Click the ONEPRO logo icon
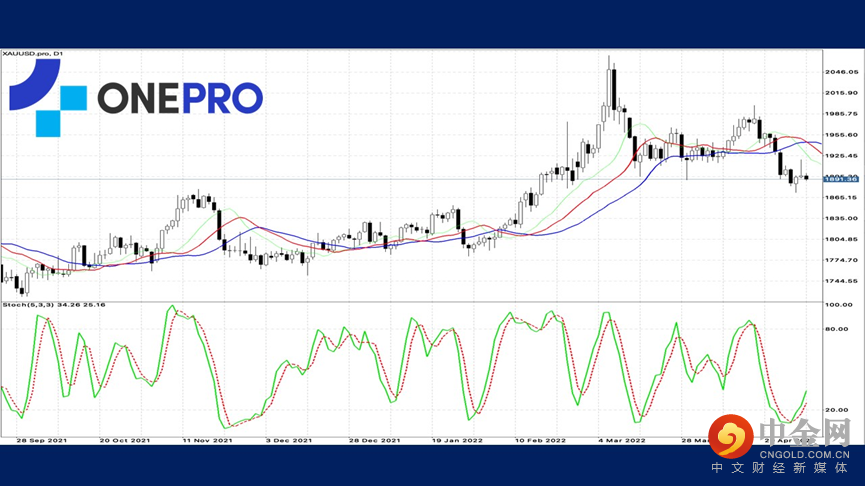The height and width of the screenshot is (486, 865). click(x=48, y=98)
